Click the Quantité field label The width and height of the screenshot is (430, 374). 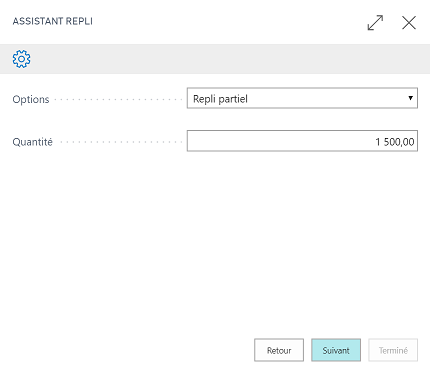coord(33,142)
